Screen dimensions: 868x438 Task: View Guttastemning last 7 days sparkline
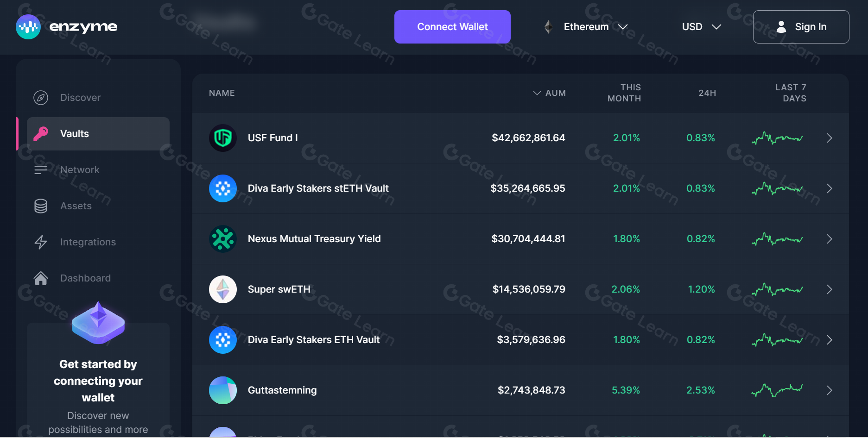pyautogui.click(x=777, y=390)
